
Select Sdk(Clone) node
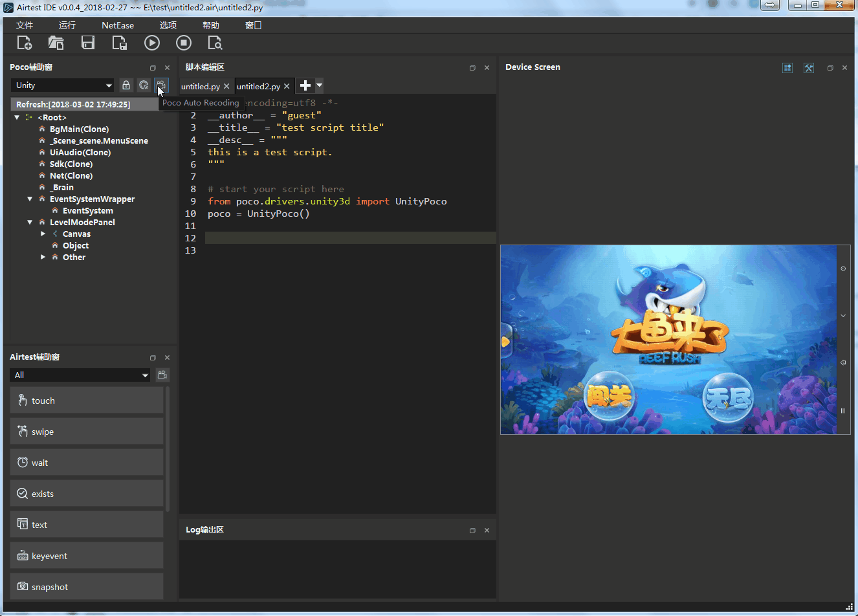[x=71, y=164]
